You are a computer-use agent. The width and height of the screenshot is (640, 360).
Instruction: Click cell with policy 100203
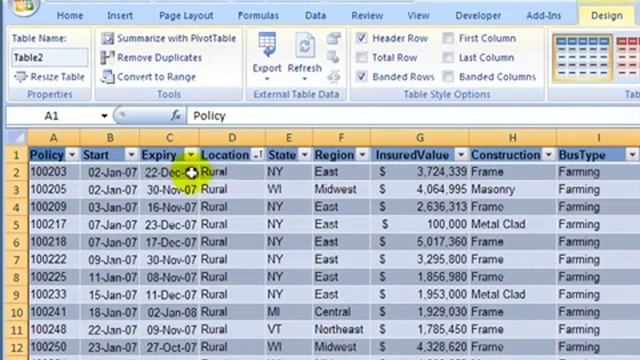click(x=54, y=172)
